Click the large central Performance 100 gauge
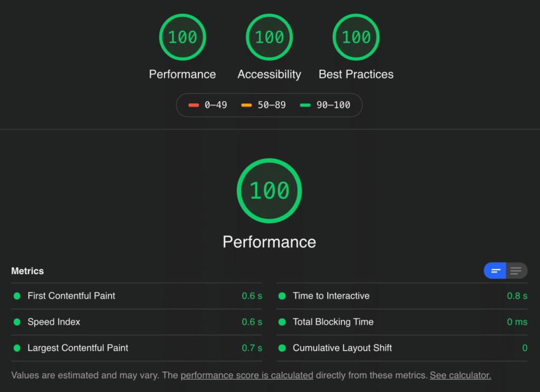Screen dimensions: 540x392 (269, 191)
